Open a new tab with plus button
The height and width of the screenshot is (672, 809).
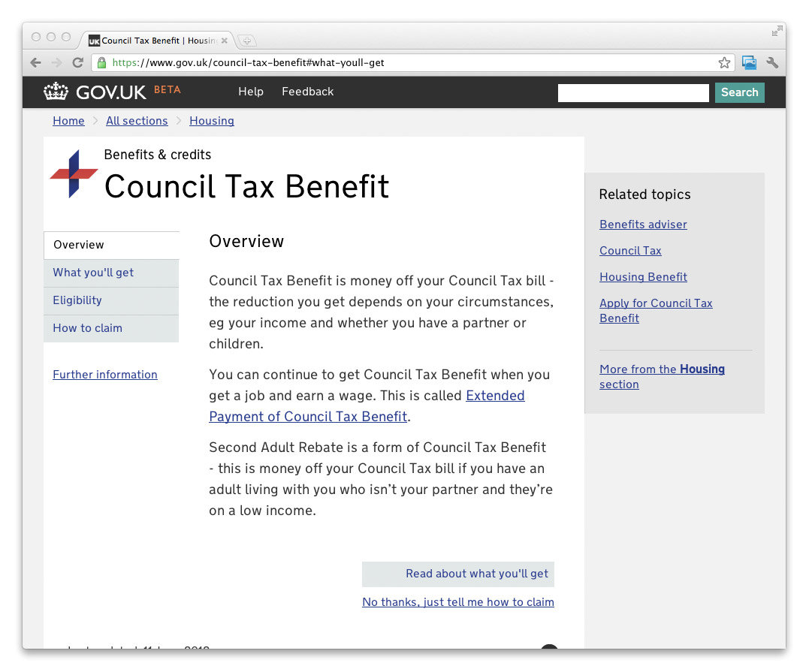[247, 41]
